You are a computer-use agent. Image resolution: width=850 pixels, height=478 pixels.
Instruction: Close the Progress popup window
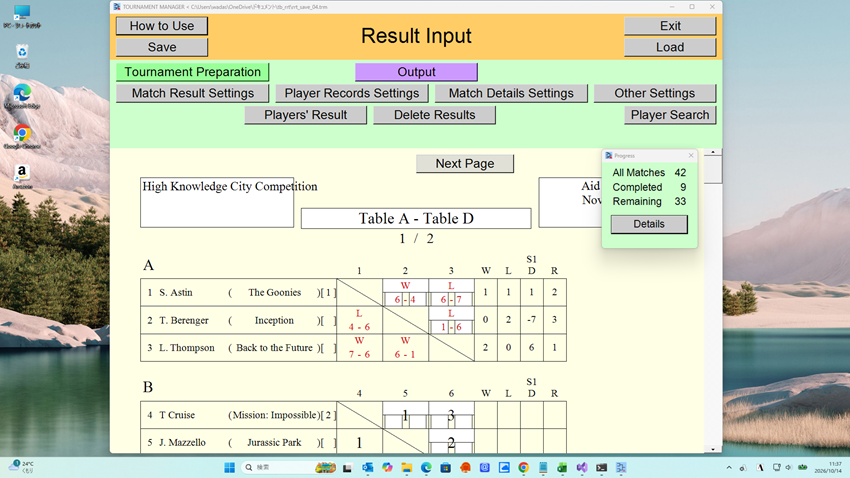691,156
